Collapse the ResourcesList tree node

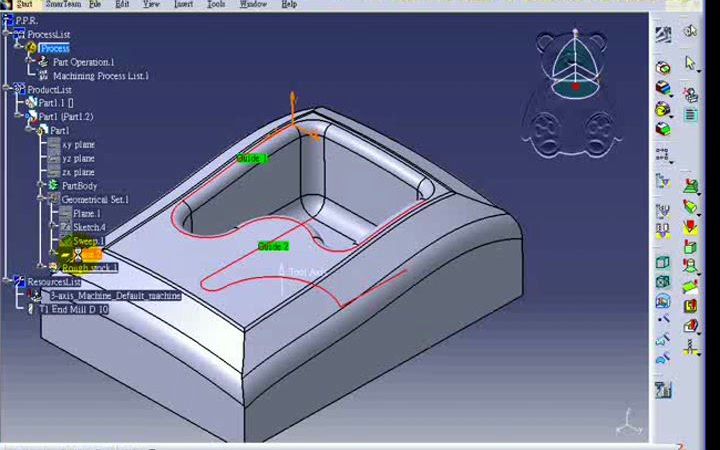[x=6, y=280]
